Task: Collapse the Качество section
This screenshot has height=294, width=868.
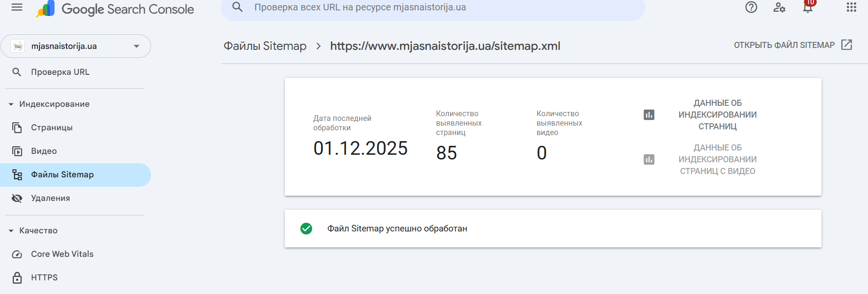Action: click(x=33, y=230)
